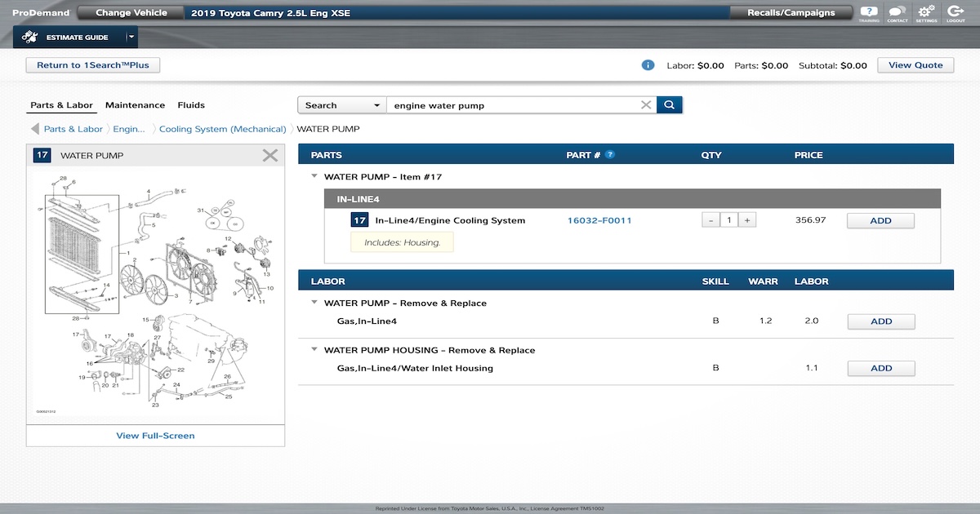
Task: Open the Settings gear icon
Action: tap(926, 13)
